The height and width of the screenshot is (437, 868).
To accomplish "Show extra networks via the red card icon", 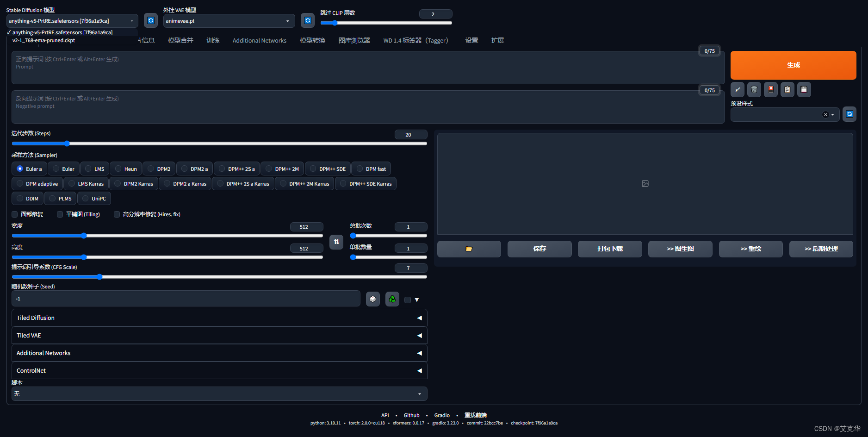I will coord(771,89).
